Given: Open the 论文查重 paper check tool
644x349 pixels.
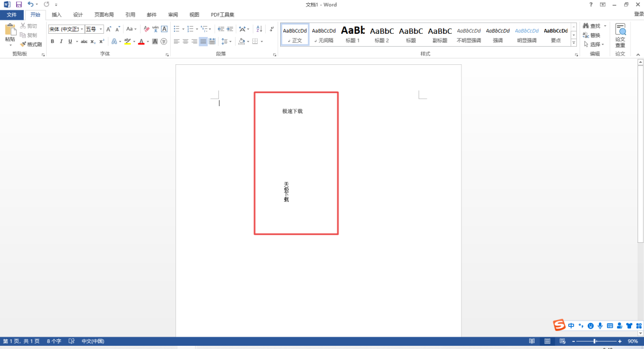Looking at the screenshot, I should [620, 35].
